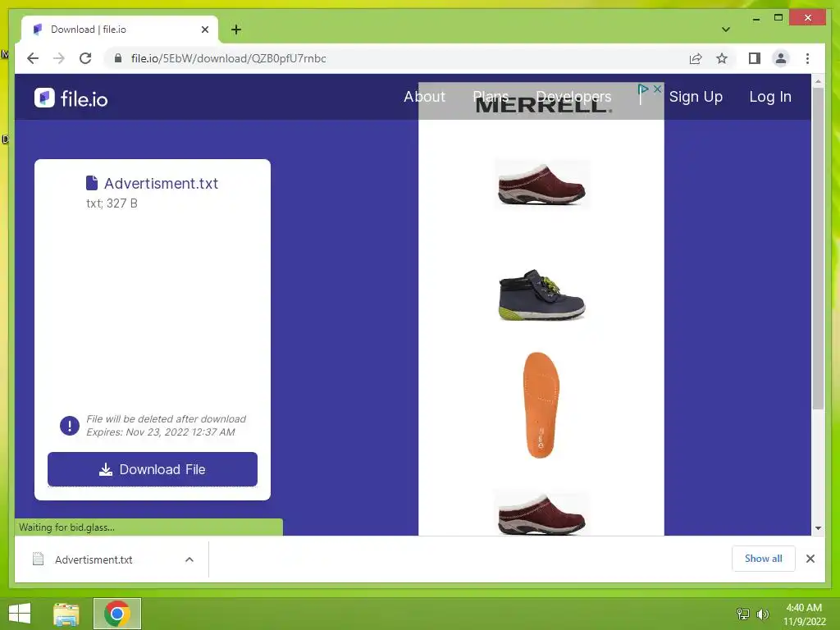
Task: Minimize the Chrome window
Action: pos(756,18)
